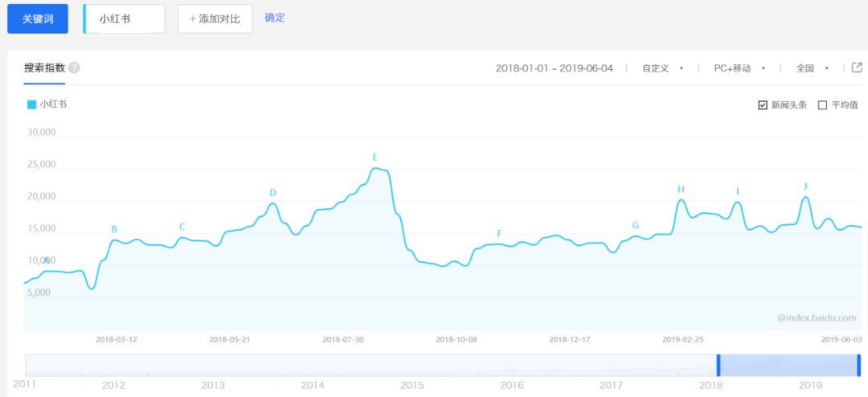Click the 添加对比 add-comparison button

click(x=215, y=18)
